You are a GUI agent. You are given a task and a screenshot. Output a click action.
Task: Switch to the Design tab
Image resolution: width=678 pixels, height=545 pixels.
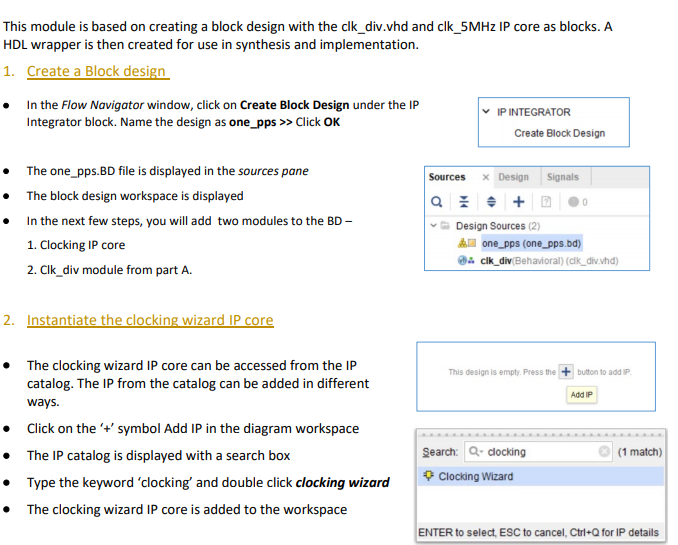click(x=513, y=177)
